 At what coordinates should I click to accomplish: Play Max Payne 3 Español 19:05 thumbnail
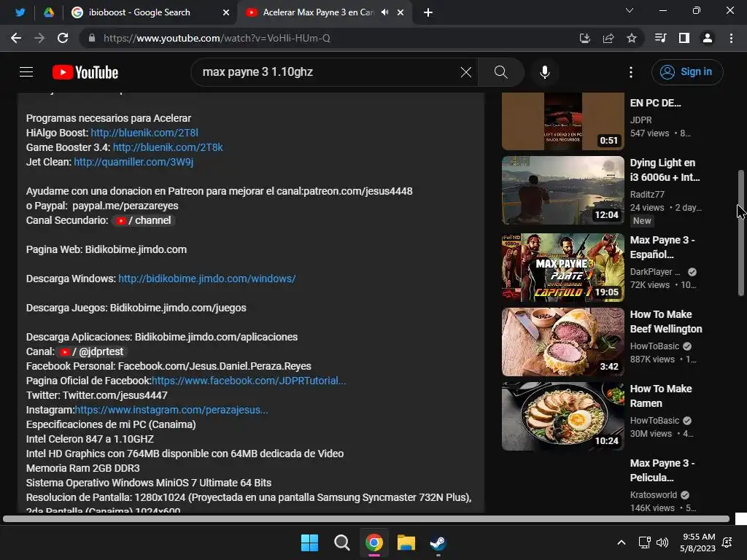coord(562,267)
